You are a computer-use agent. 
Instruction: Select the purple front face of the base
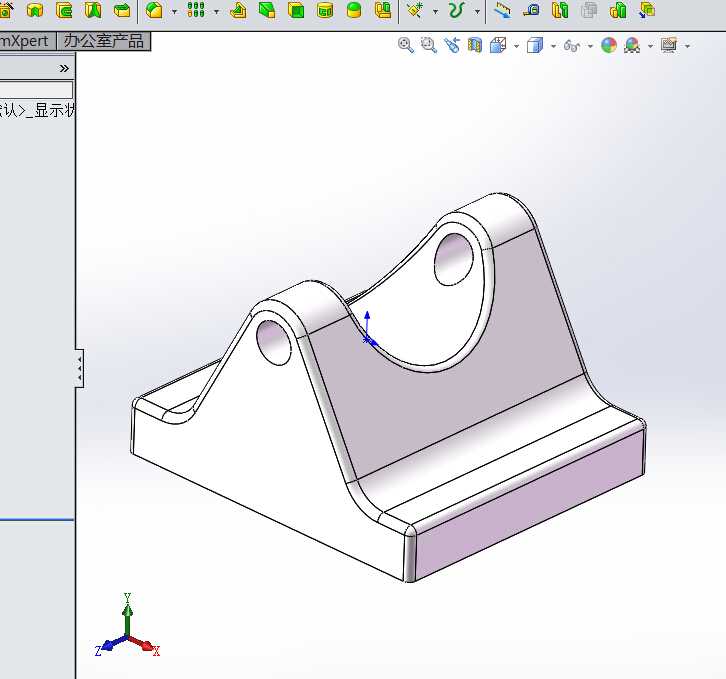[x=529, y=505]
